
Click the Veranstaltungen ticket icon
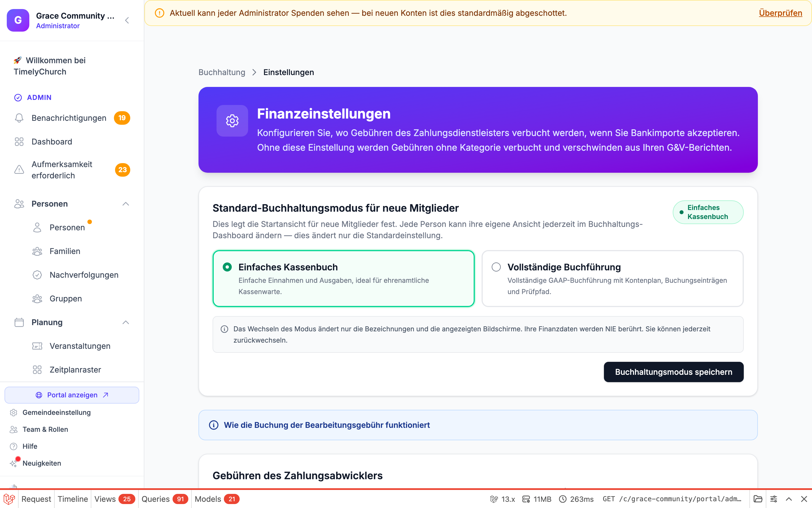tap(37, 346)
